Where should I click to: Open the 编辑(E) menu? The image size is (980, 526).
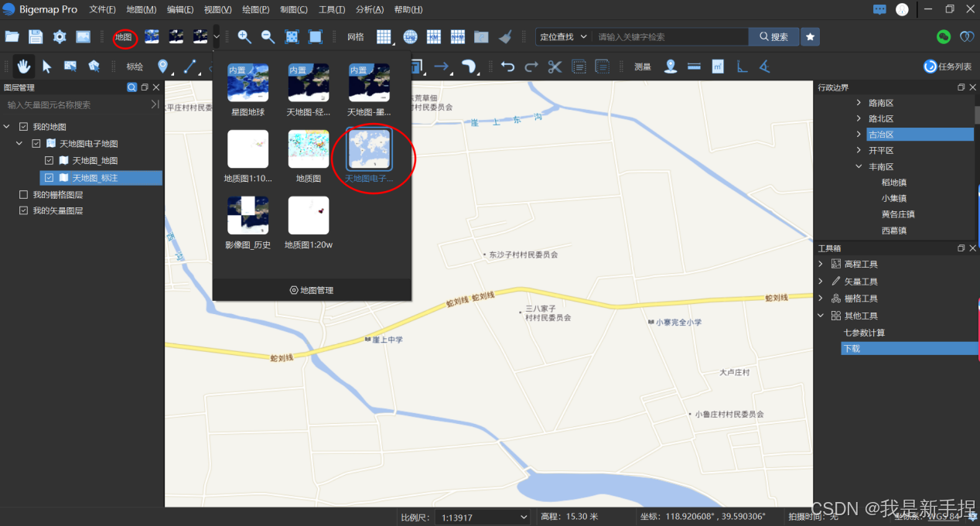coord(180,9)
